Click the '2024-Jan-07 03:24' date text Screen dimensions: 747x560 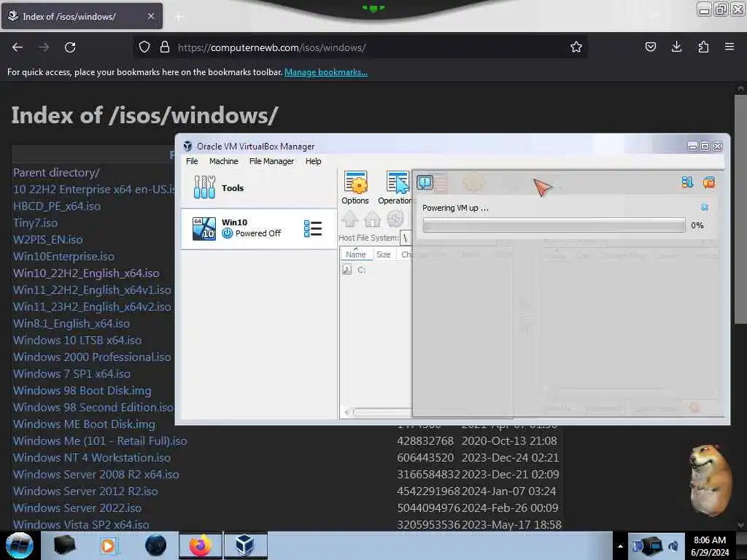[x=508, y=491]
